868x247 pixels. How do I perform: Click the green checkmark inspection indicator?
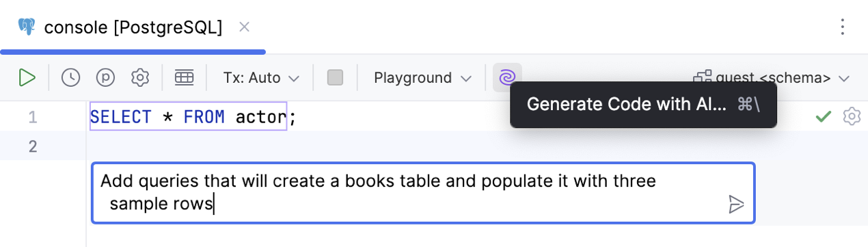[x=824, y=117]
